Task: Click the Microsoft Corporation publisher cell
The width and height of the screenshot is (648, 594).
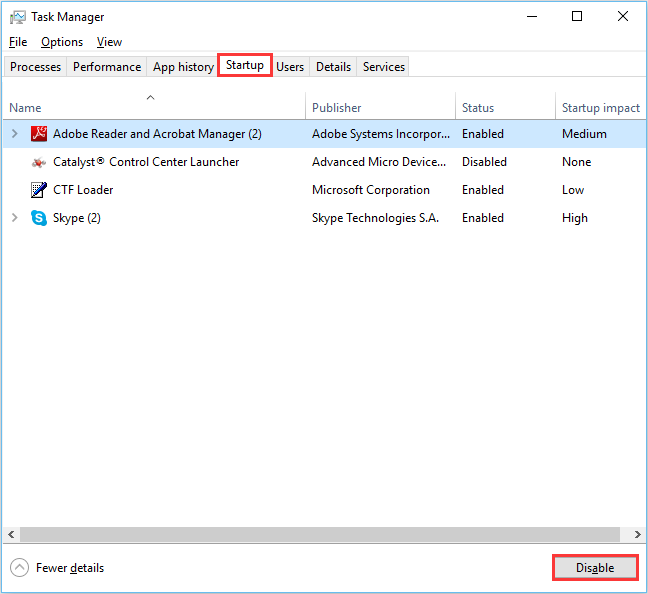Action: (x=371, y=190)
